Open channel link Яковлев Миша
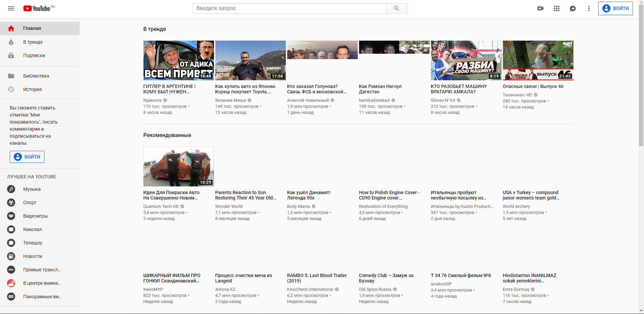Image resolution: width=644 pixels, height=314 pixels. click(230, 100)
